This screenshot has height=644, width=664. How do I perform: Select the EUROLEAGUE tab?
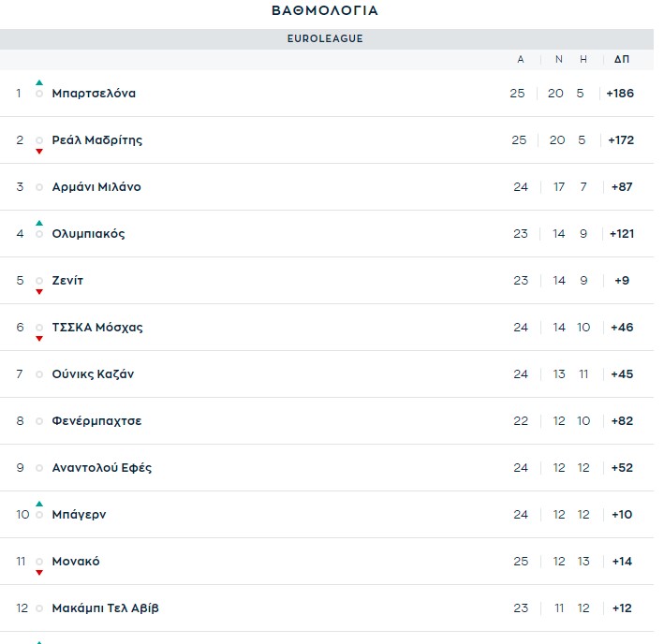click(x=325, y=39)
